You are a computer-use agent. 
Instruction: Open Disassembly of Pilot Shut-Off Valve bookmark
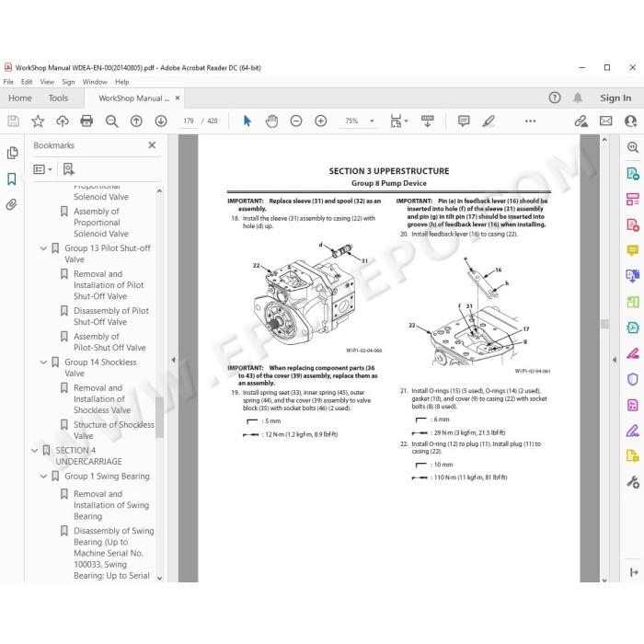pyautogui.click(x=111, y=316)
